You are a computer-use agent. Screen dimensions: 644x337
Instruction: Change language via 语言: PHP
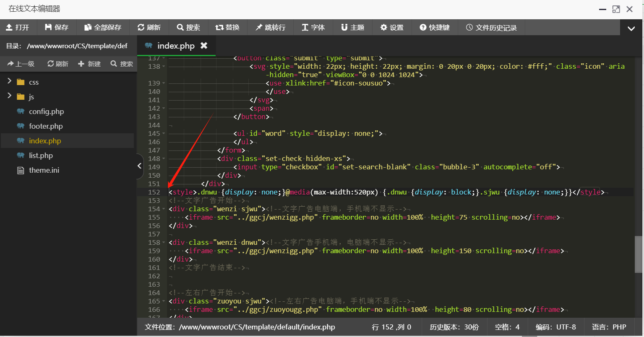(x=609, y=327)
